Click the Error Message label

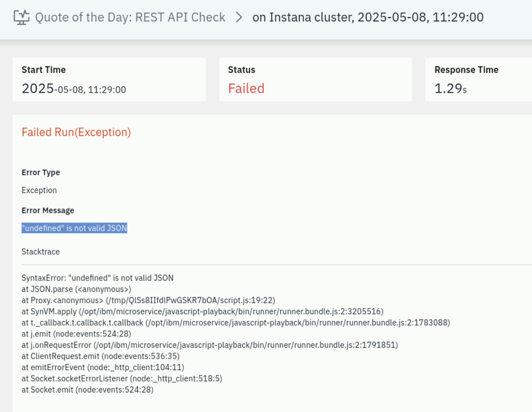tap(48, 211)
